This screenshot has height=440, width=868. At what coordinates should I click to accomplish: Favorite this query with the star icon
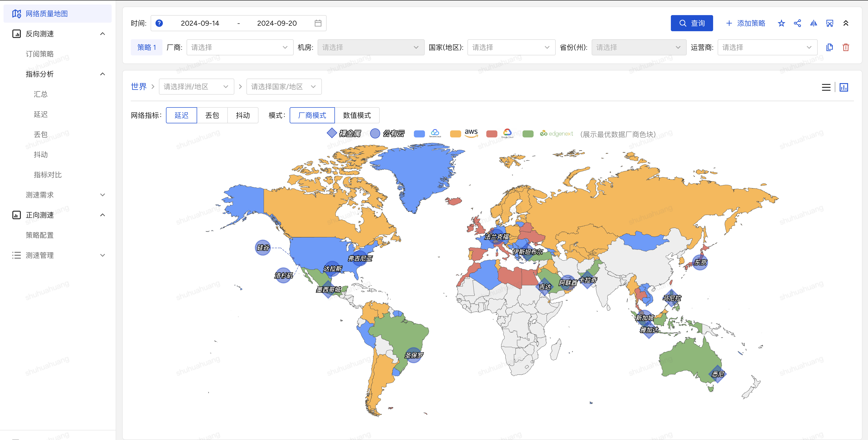pyautogui.click(x=781, y=23)
